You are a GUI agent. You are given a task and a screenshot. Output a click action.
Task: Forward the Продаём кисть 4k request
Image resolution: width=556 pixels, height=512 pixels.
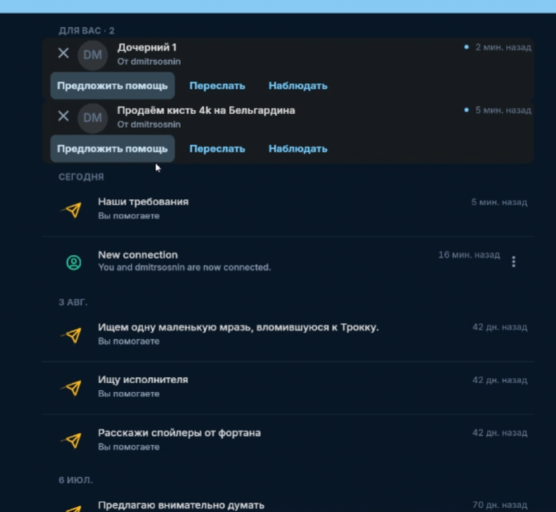click(217, 149)
